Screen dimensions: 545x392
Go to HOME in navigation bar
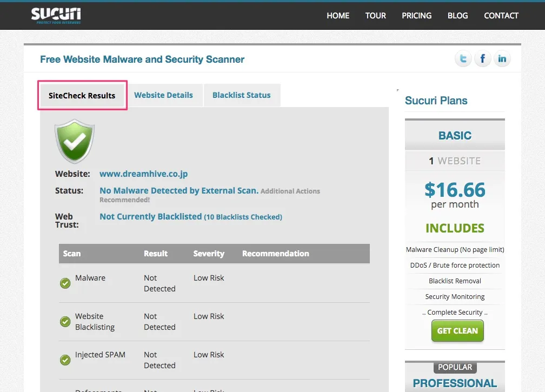pos(338,16)
